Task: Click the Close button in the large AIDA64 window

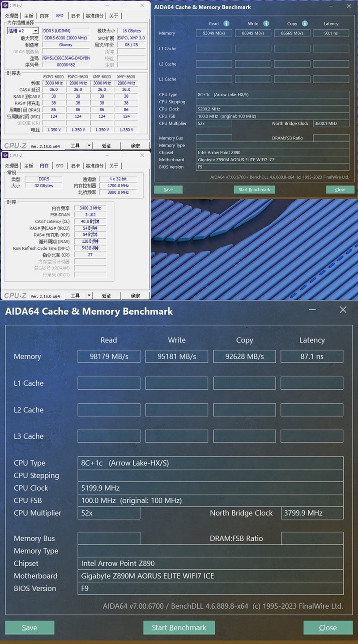Action: (328, 627)
